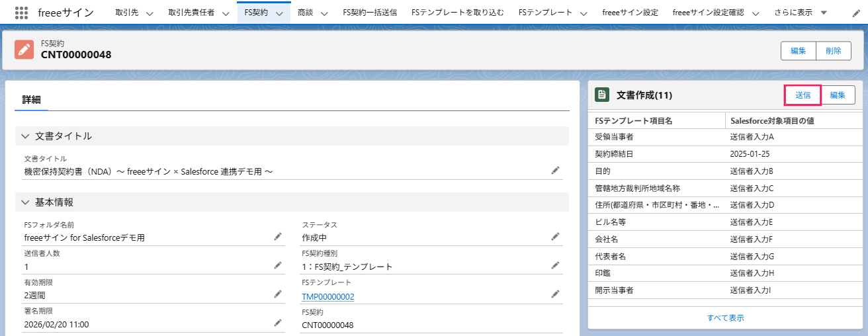Edit navigation bar with pencil icon
The image size is (868, 336).
856,13
